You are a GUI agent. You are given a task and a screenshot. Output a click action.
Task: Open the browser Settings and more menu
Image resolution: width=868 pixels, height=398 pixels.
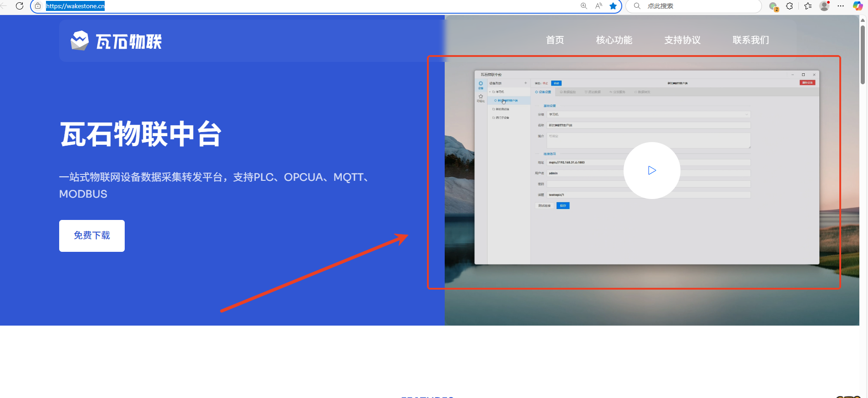click(x=841, y=6)
